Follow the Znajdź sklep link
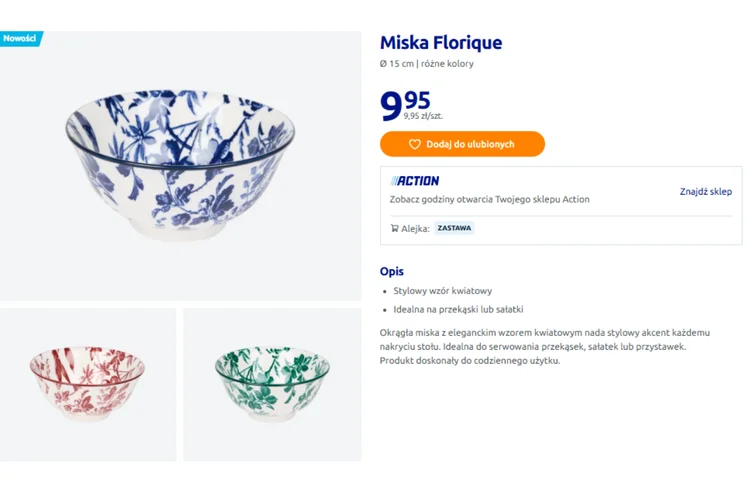Screen dimensions: 748x494 coord(705,191)
